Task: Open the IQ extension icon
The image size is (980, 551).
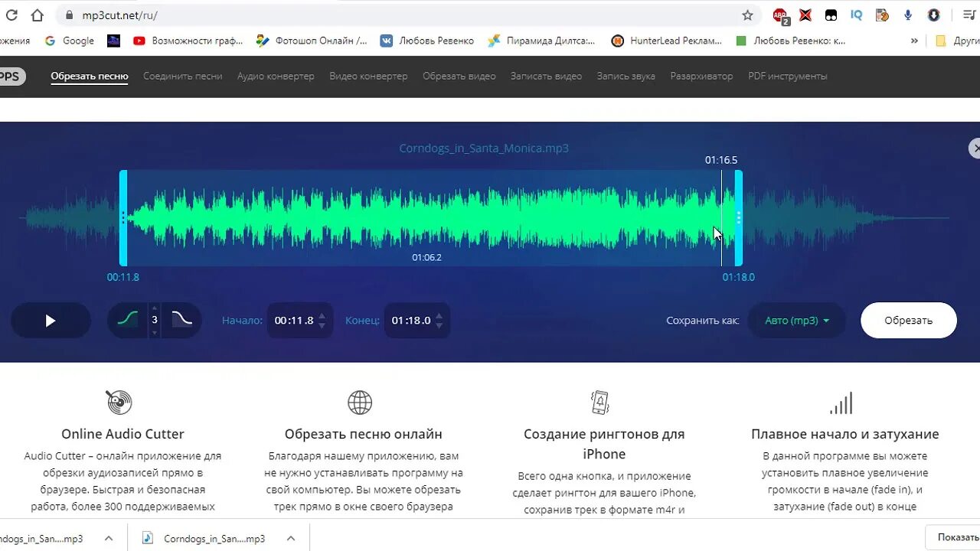Action: coord(856,15)
